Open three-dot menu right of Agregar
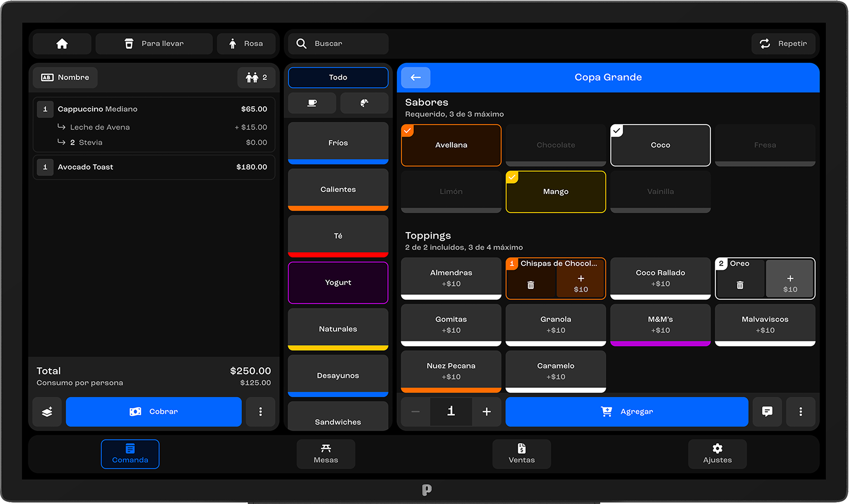Image resolution: width=850 pixels, height=504 pixels. click(800, 412)
